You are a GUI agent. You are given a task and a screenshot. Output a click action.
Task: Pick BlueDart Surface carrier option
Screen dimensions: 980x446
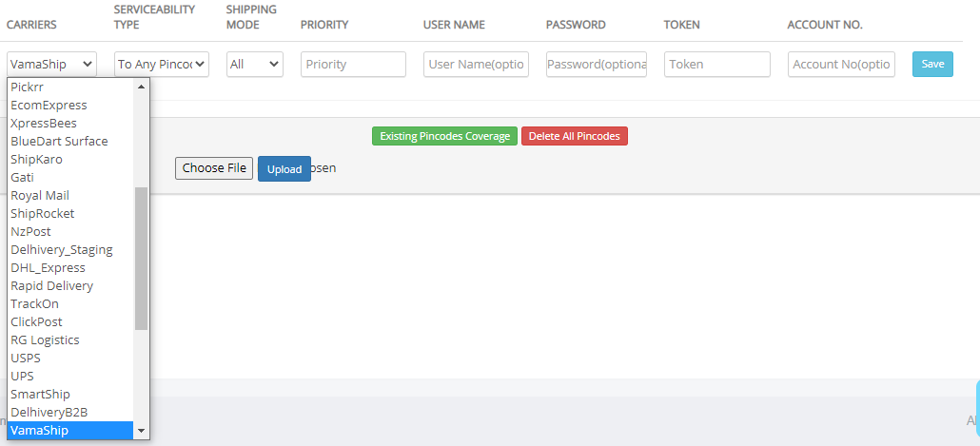point(70,141)
